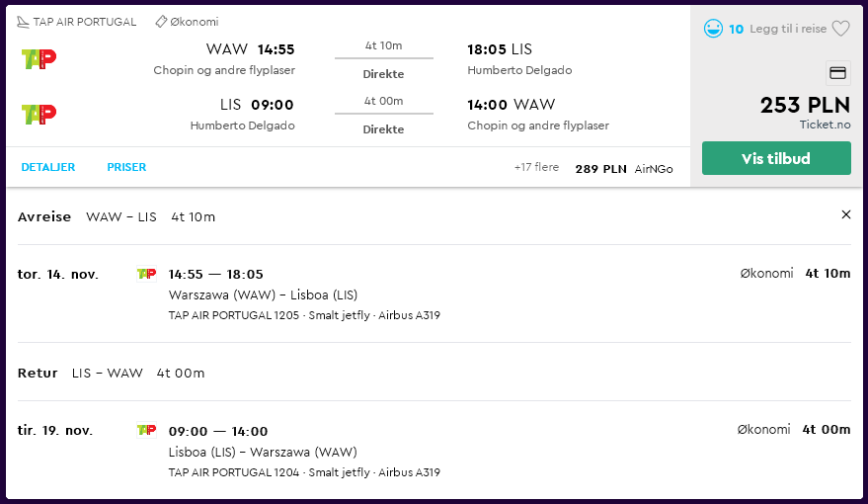This screenshot has height=504, width=868.
Task: Open the PRISER tab
Action: (126, 167)
